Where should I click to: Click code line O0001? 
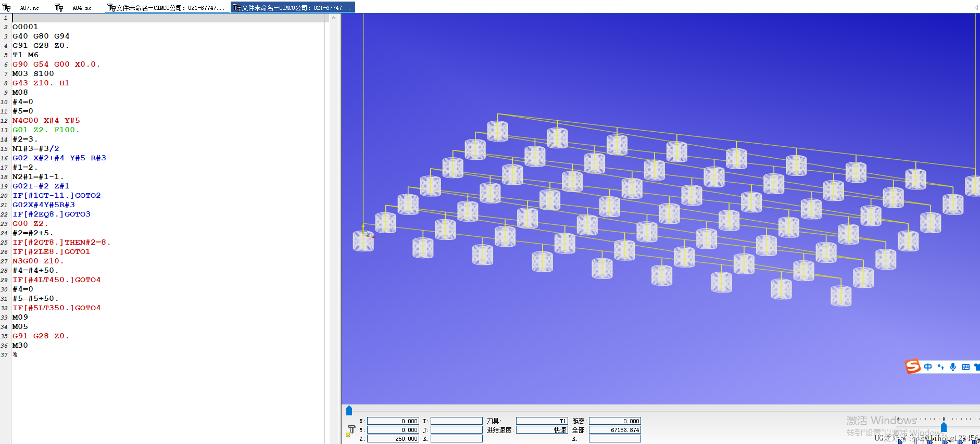25,27
